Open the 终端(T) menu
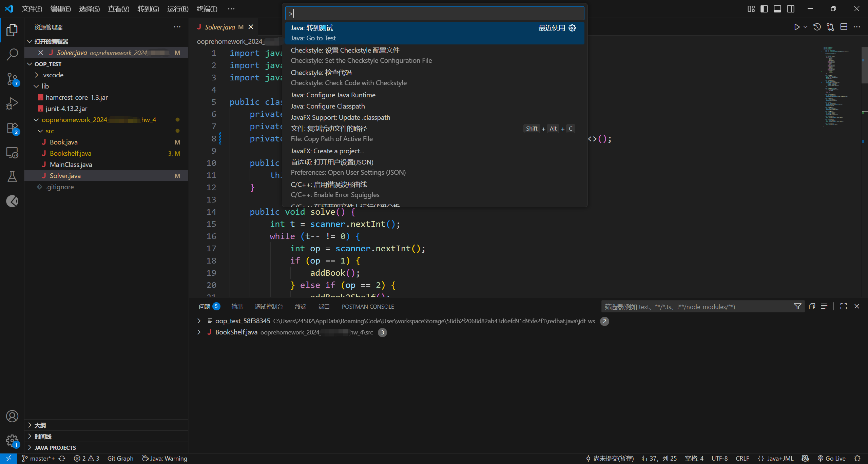Screen dimensions: 868x464 click(x=207, y=9)
